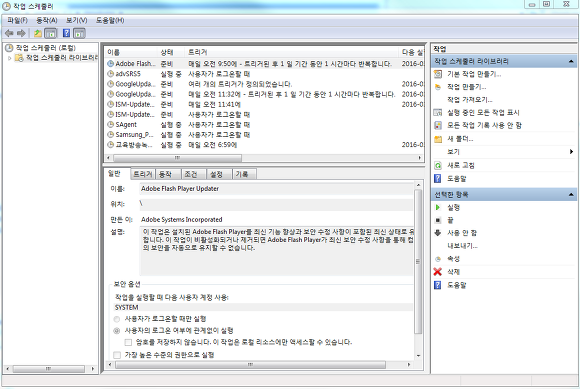Open the 보기(V) menu
The height and width of the screenshot is (389, 580).
[x=77, y=20]
